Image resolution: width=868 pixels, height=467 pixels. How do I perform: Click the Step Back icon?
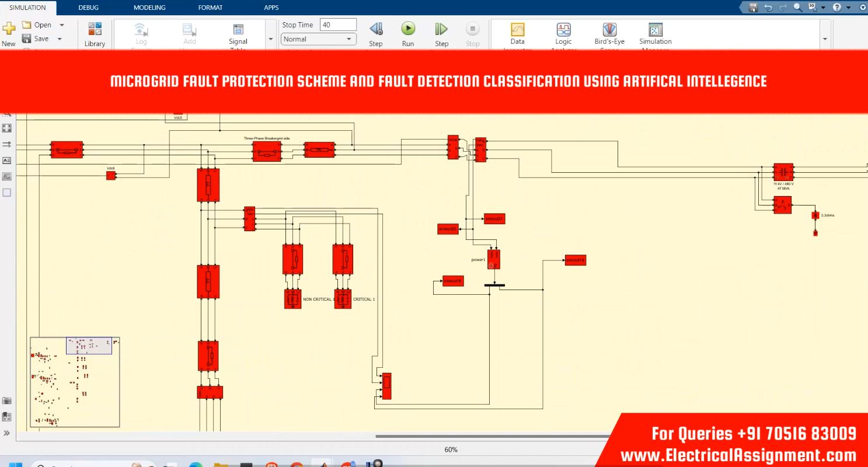(x=376, y=29)
